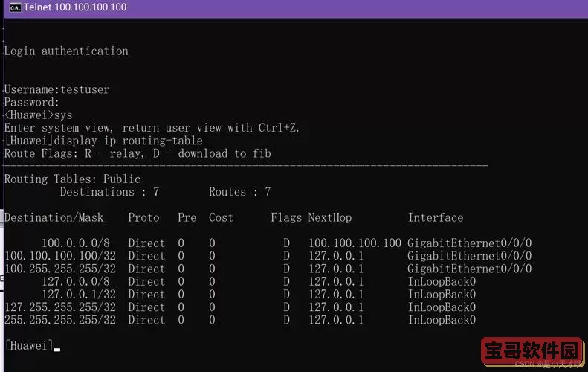This screenshot has height=372, width=588.
Task: Click destination '100.255.255.255/32'
Action: [60, 269]
